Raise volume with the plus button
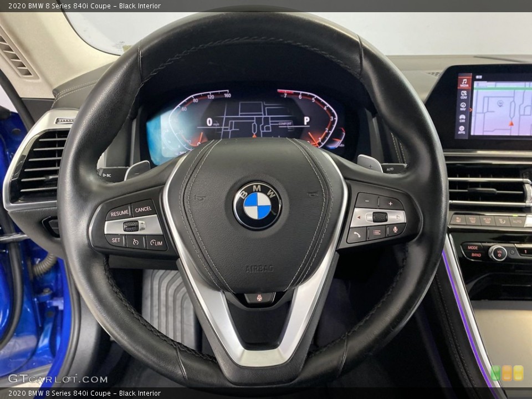 (391, 203)
